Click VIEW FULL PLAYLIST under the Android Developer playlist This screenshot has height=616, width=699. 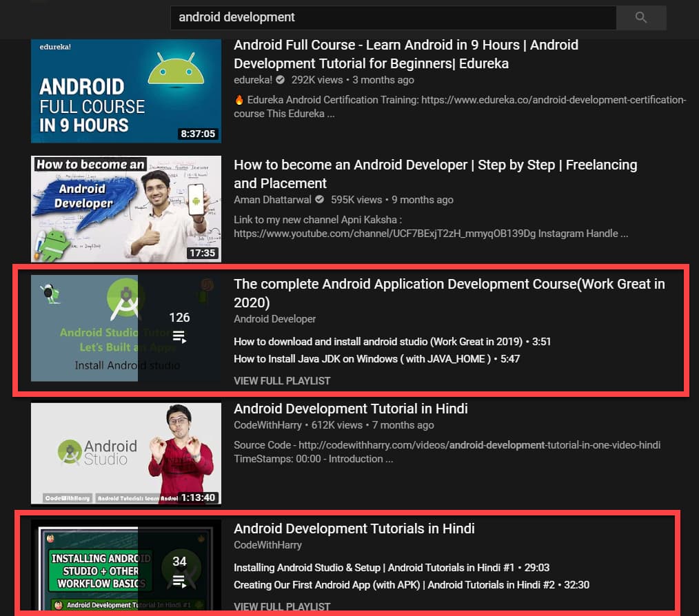282,381
